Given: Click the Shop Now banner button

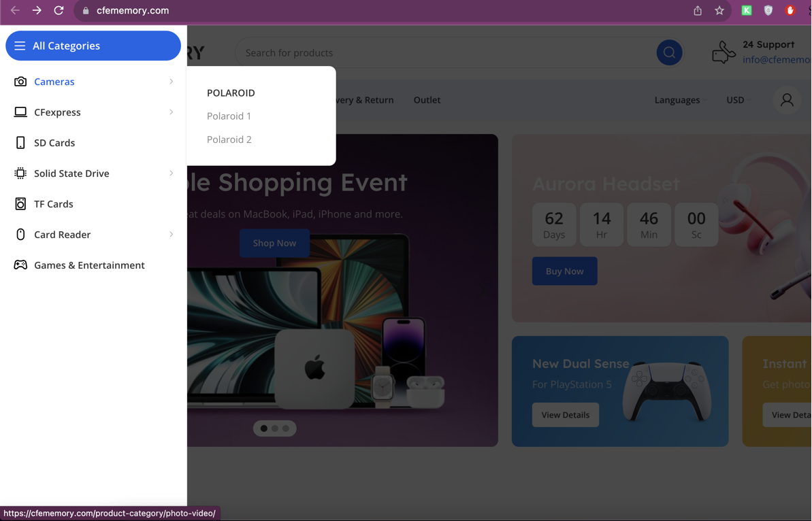Looking at the screenshot, I should pyautogui.click(x=274, y=243).
